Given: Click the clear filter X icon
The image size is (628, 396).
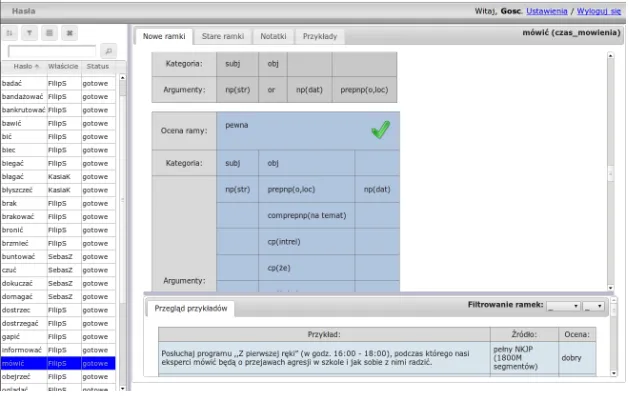Looking at the screenshot, I should (70, 33).
